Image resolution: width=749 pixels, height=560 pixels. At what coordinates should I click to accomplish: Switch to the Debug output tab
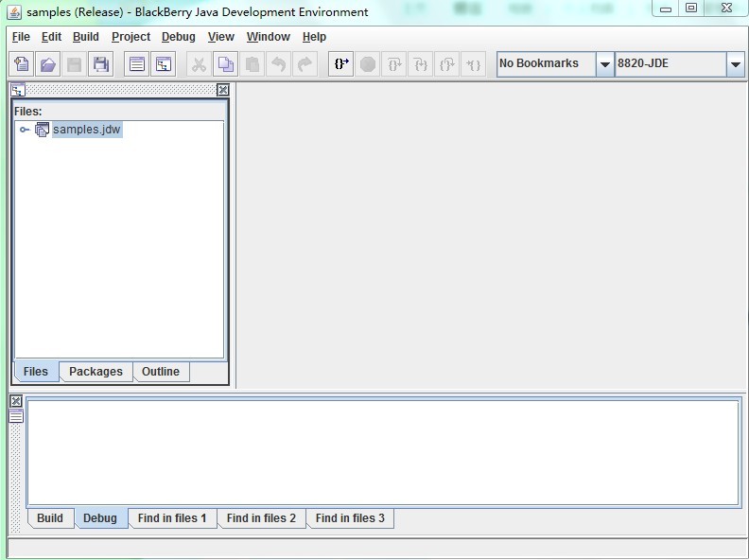[x=100, y=518]
